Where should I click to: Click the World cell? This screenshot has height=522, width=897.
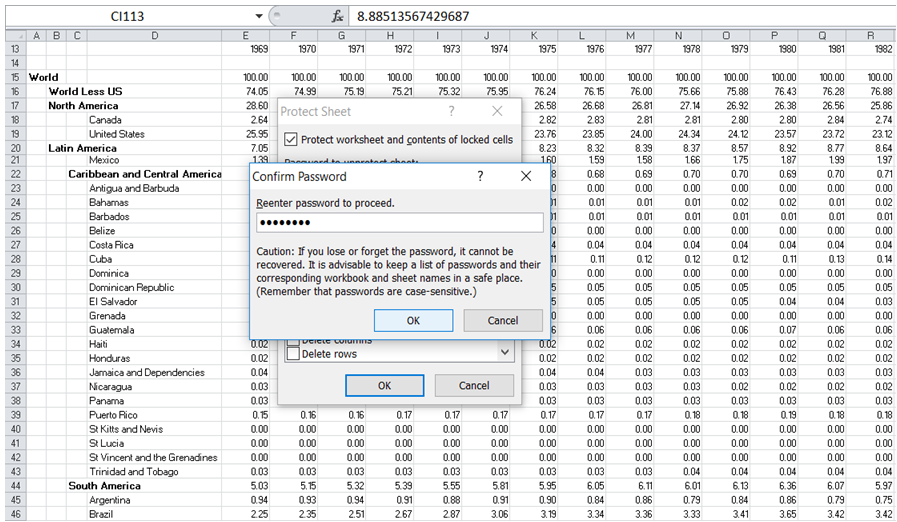43,77
